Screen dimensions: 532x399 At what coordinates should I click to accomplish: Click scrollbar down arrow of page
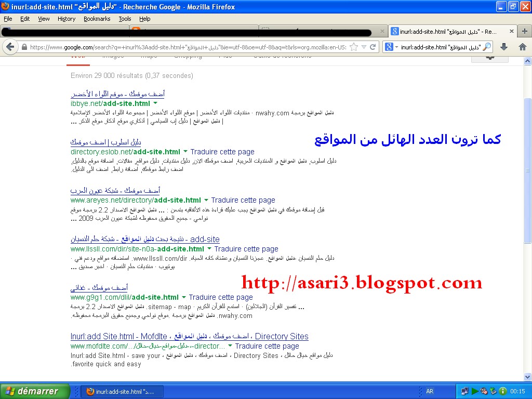tap(528, 377)
